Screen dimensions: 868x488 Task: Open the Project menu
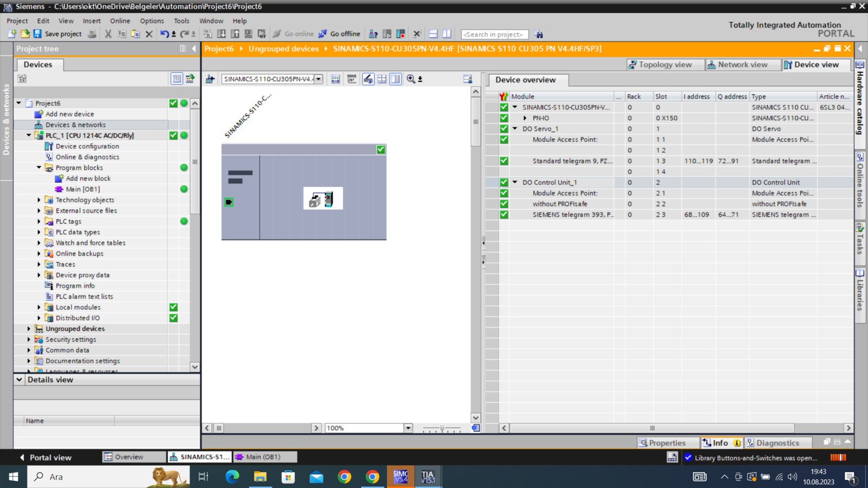tap(17, 21)
